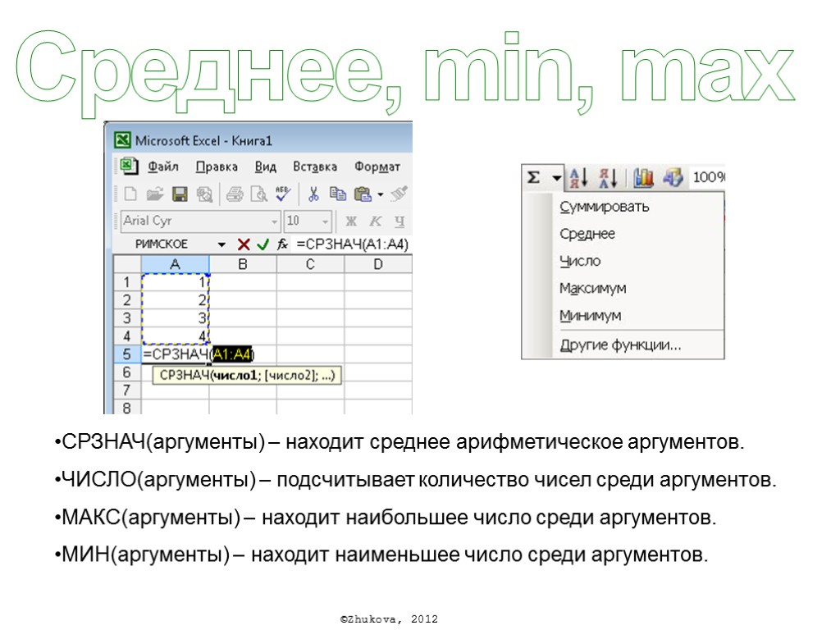
Task: Click the AutoSum sigma icon
Action: [533, 177]
